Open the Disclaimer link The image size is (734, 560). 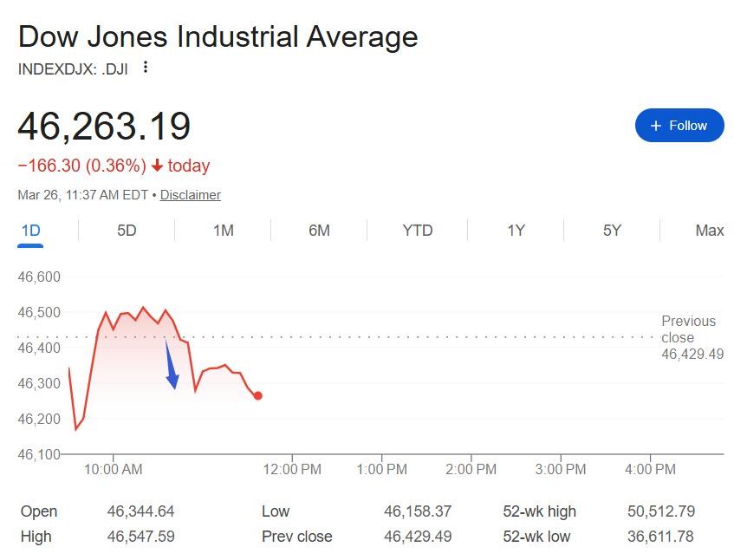pos(190,195)
